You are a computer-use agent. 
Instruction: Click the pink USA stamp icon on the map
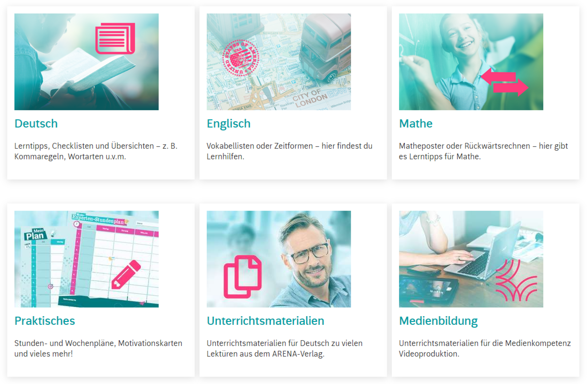[x=241, y=58]
